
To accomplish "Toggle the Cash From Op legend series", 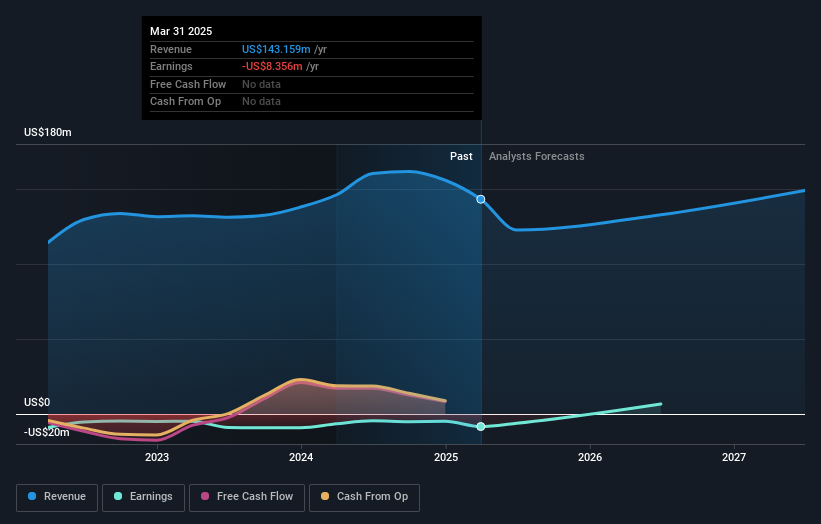I will tap(364, 497).
